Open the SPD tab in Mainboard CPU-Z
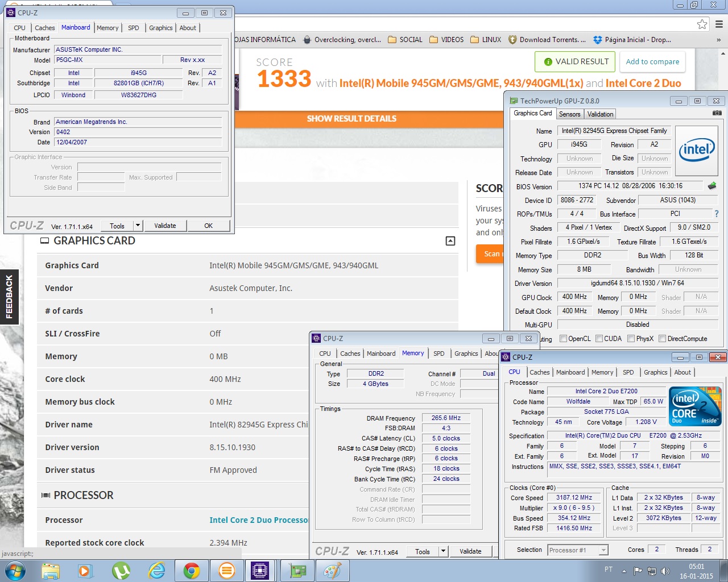 click(133, 28)
